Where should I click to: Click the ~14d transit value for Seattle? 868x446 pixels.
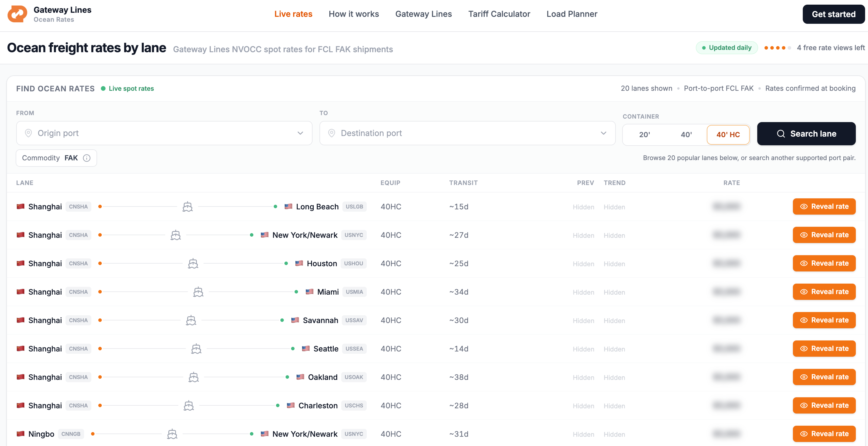tap(459, 349)
